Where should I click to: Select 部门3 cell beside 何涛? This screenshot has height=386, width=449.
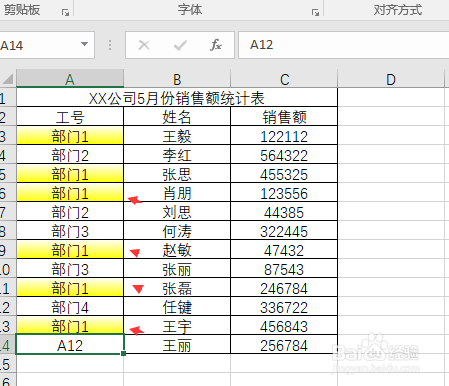70,231
